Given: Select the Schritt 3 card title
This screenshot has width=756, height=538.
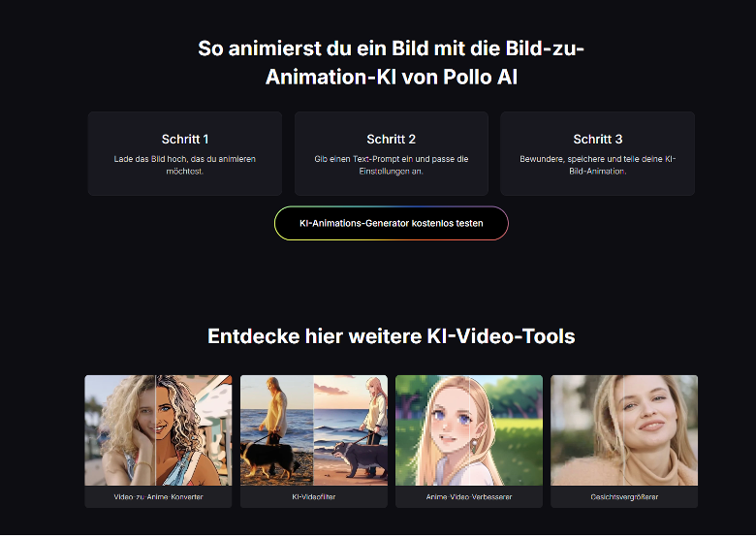Looking at the screenshot, I should tap(597, 140).
